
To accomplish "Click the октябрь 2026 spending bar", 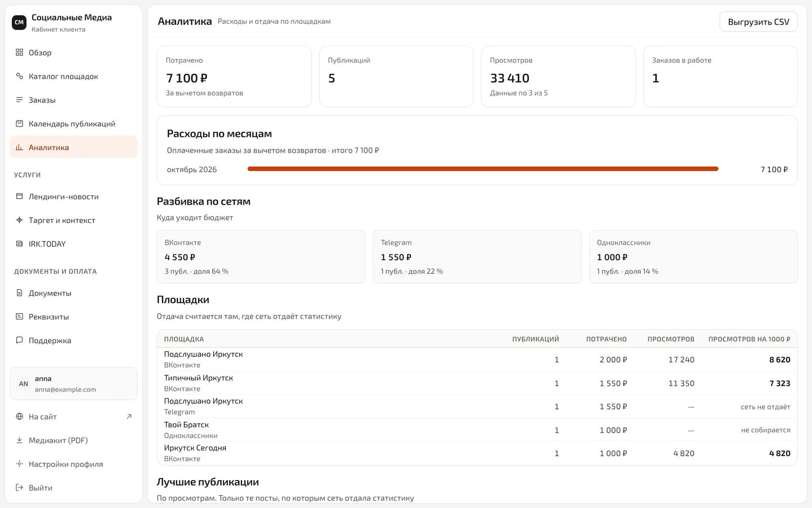I will click(483, 169).
